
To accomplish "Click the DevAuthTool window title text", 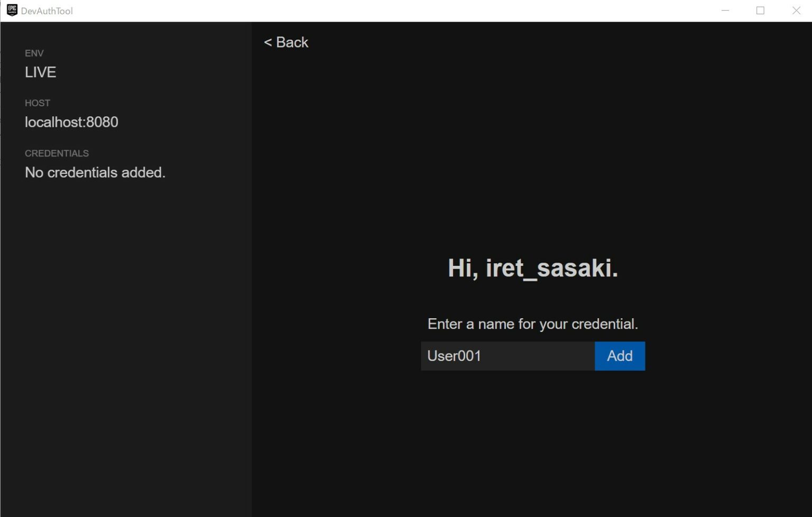I will [47, 11].
